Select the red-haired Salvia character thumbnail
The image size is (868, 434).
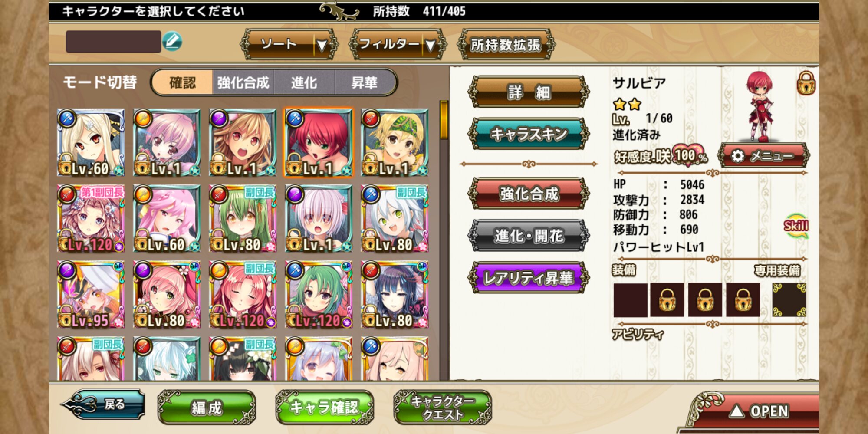(x=319, y=143)
